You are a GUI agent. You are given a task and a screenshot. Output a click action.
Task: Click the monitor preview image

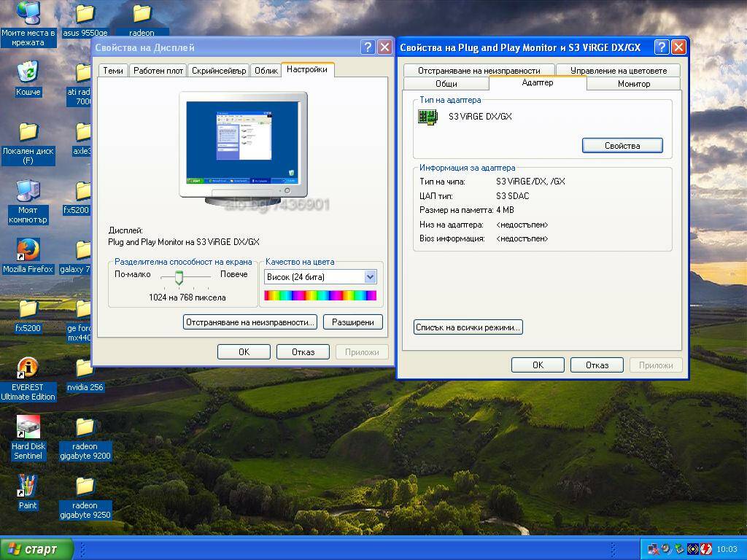click(244, 149)
